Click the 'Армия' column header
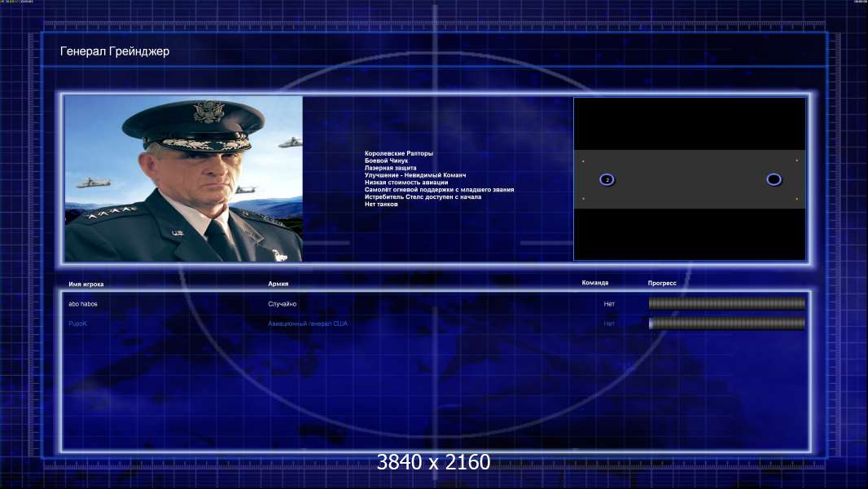868x489 pixels. (x=278, y=284)
